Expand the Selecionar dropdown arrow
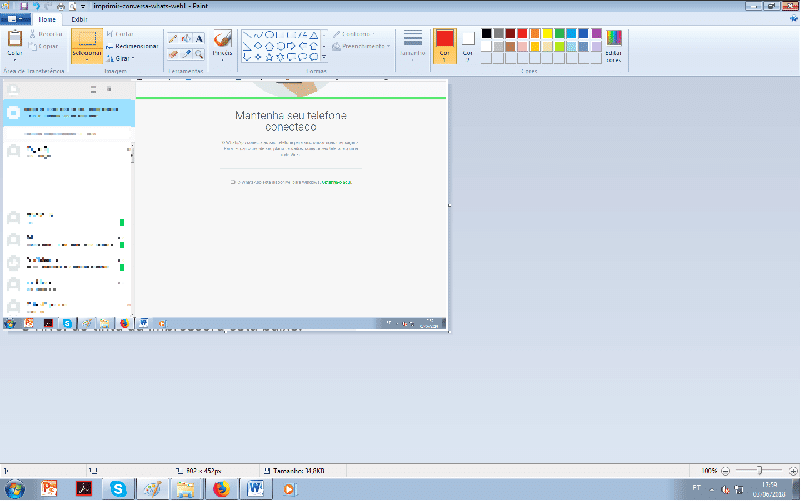Screen dimensions: 802x501 [x=86, y=59]
